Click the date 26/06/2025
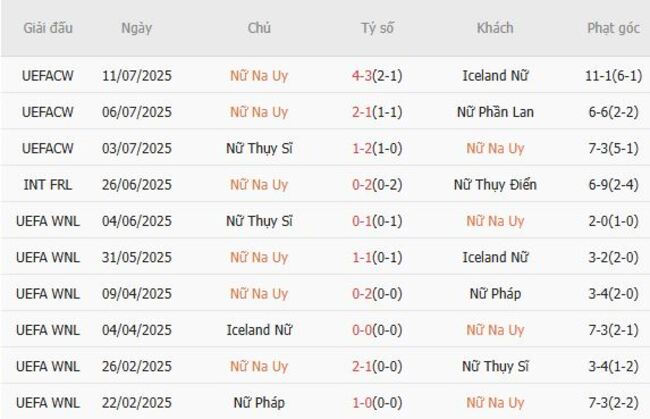The width and height of the screenshot is (650, 419). (137, 185)
